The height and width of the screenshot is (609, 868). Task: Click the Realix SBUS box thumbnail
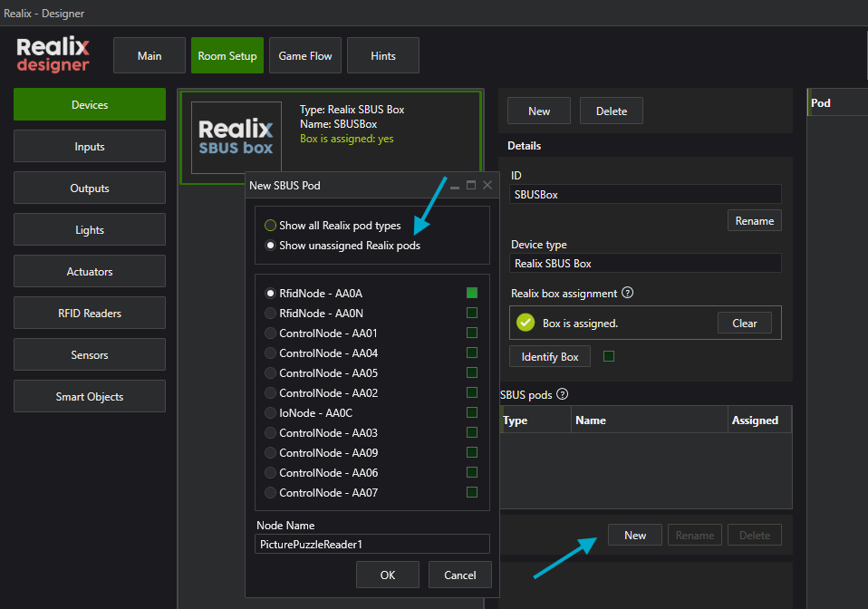[x=236, y=138]
